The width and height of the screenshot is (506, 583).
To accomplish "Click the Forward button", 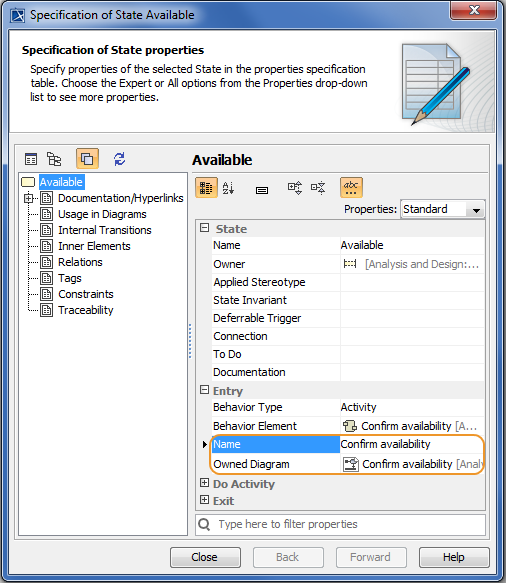I will coord(371,557).
